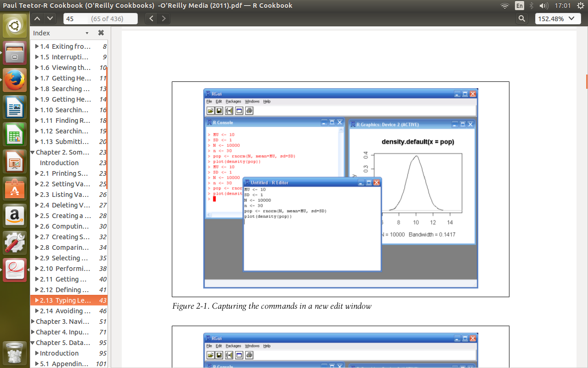Click the Figure 2-1 caption text
Image resolution: width=588 pixels, height=368 pixels.
(x=272, y=306)
